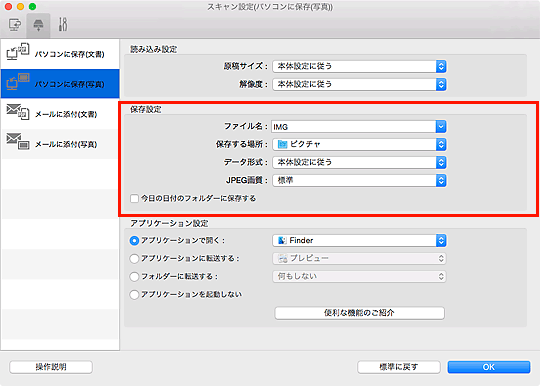The image size is (540, 386).
Task: Click the OK button
Action: (x=489, y=367)
